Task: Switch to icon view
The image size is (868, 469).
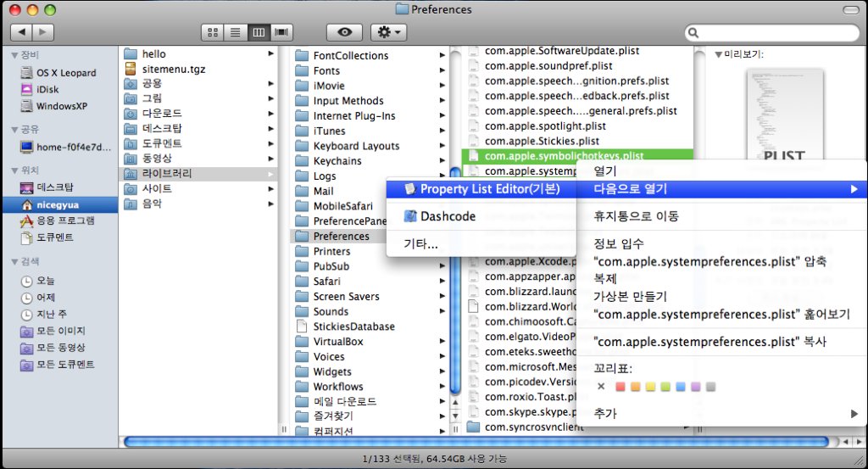Action: [213, 33]
